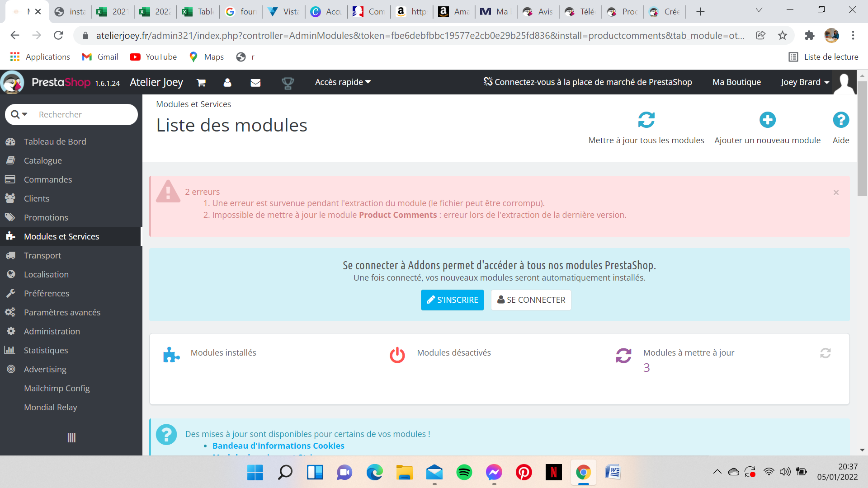Open the tab search chevron in Chrome
Image resolution: width=868 pixels, height=488 pixels.
click(x=759, y=10)
